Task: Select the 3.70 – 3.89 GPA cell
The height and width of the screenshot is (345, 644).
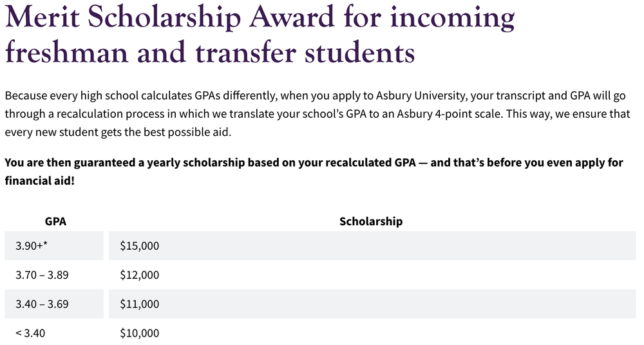Action: click(x=42, y=275)
